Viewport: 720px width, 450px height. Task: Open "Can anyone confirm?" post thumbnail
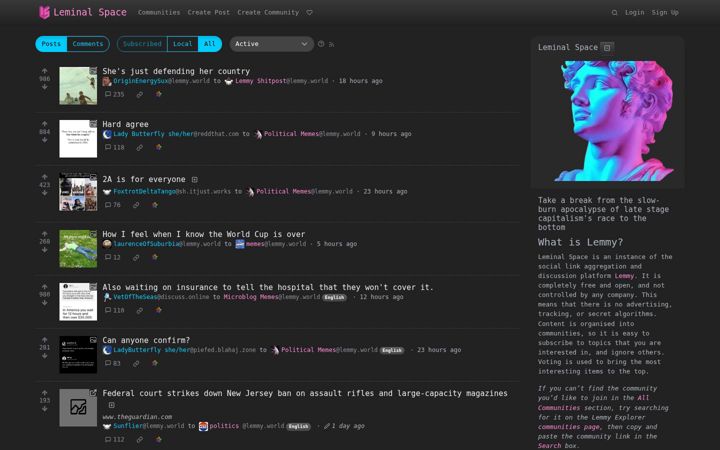tap(78, 354)
